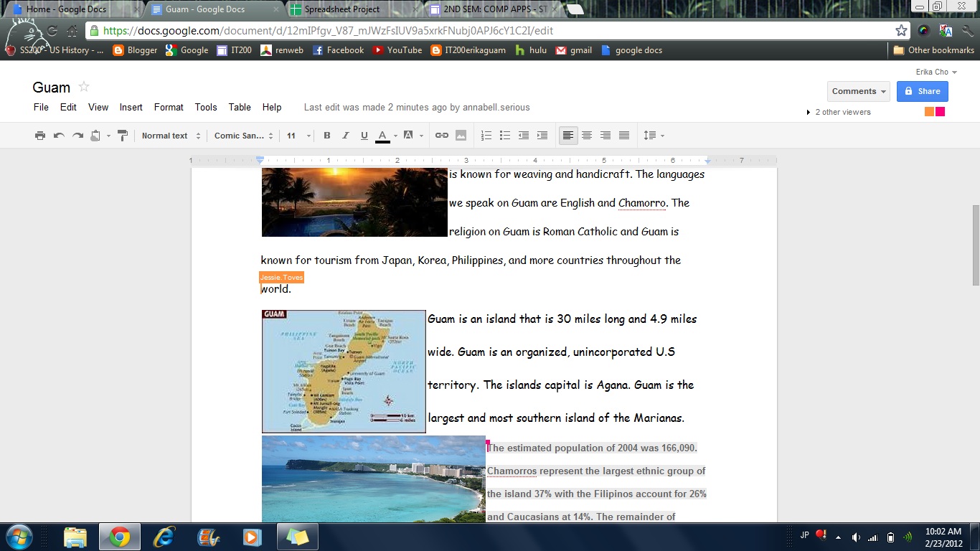
Task: Star the Guam document
Action: click(x=84, y=87)
